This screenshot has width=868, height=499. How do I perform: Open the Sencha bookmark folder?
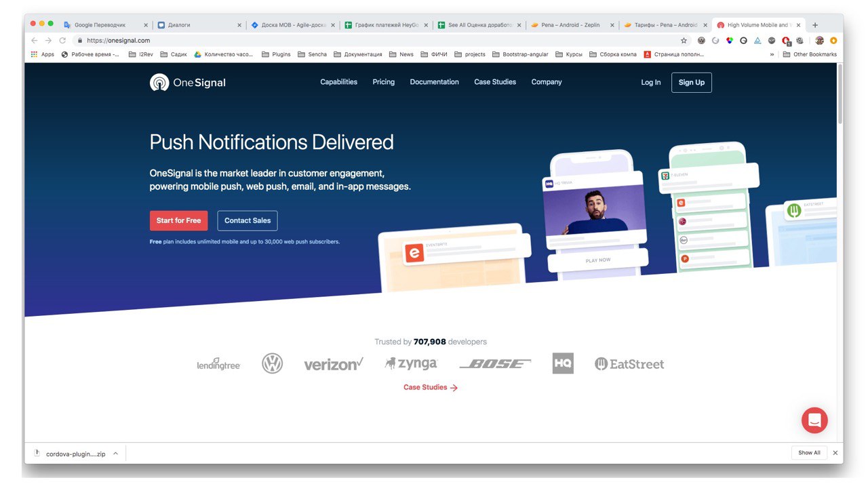312,54
